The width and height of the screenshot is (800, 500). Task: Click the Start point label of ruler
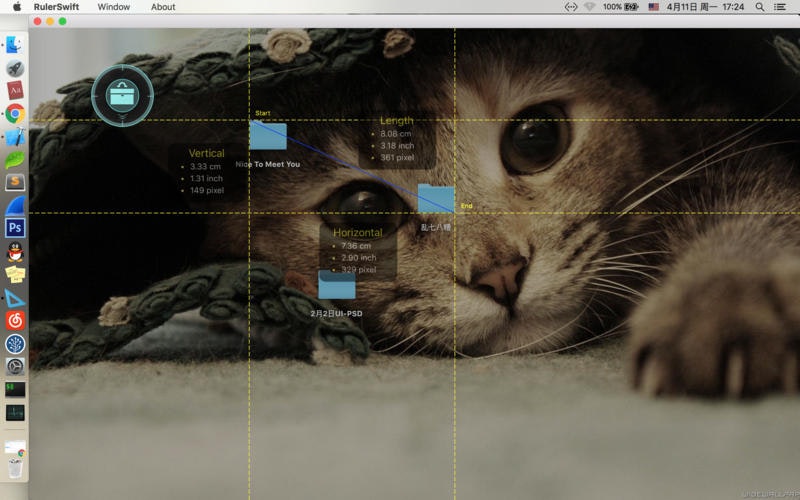[x=263, y=113]
